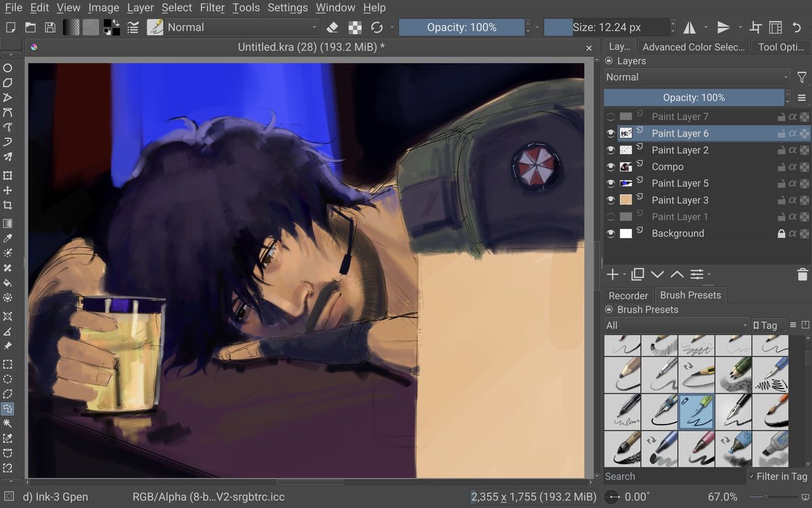Screen dimensions: 812x508
Task: Open the Fill Patterns swatch
Action: pos(91,27)
